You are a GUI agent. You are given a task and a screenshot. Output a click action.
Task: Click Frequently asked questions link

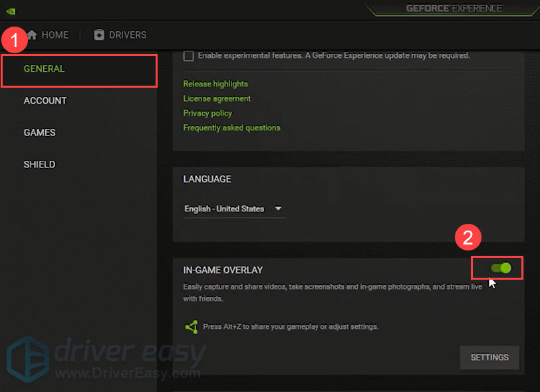[x=231, y=128]
